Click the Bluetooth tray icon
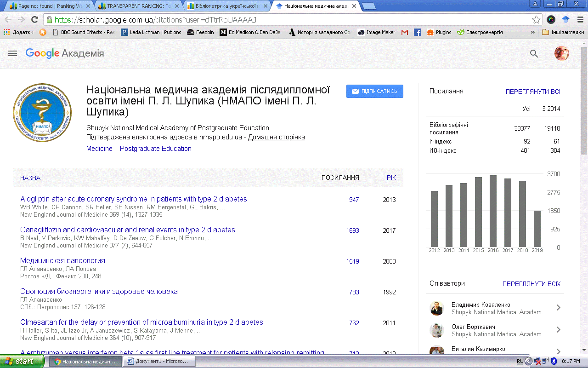Viewport: 588px width, 368px height. pos(554,362)
